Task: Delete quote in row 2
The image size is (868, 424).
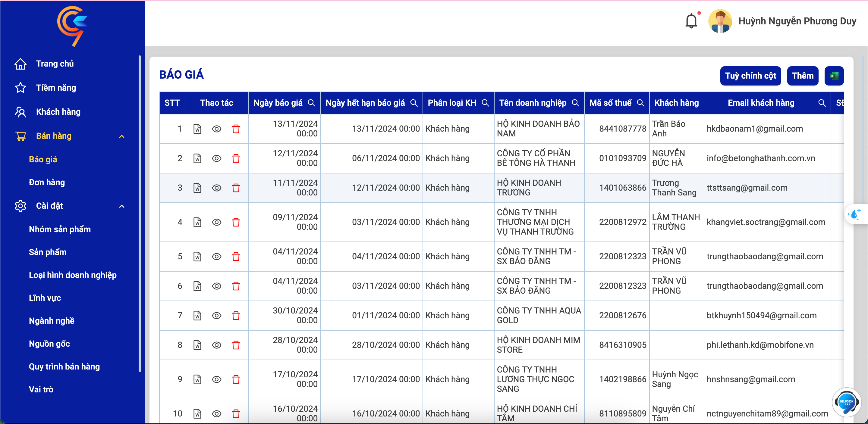Action: pyautogui.click(x=236, y=158)
